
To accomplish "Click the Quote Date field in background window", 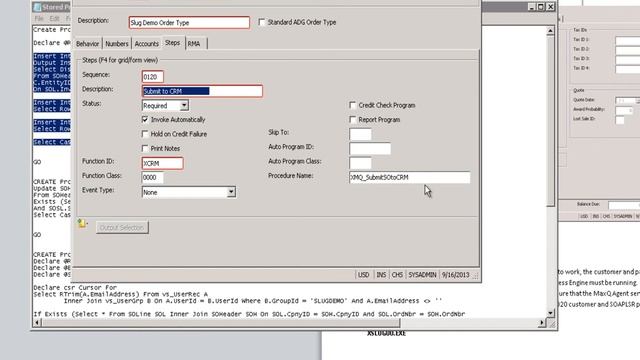I will click(627, 100).
